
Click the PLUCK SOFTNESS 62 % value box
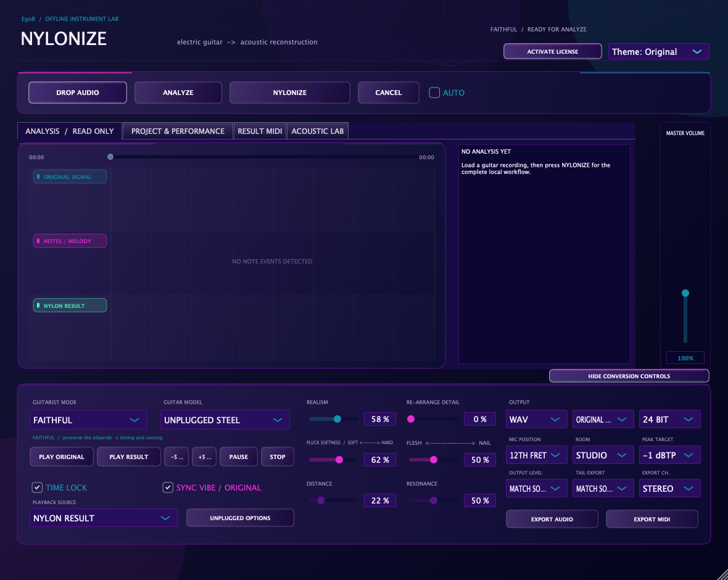380,460
